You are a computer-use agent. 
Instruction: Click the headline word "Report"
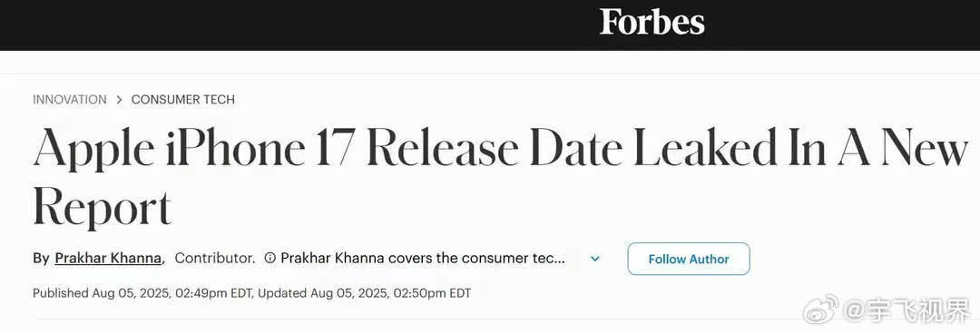pos(102,208)
